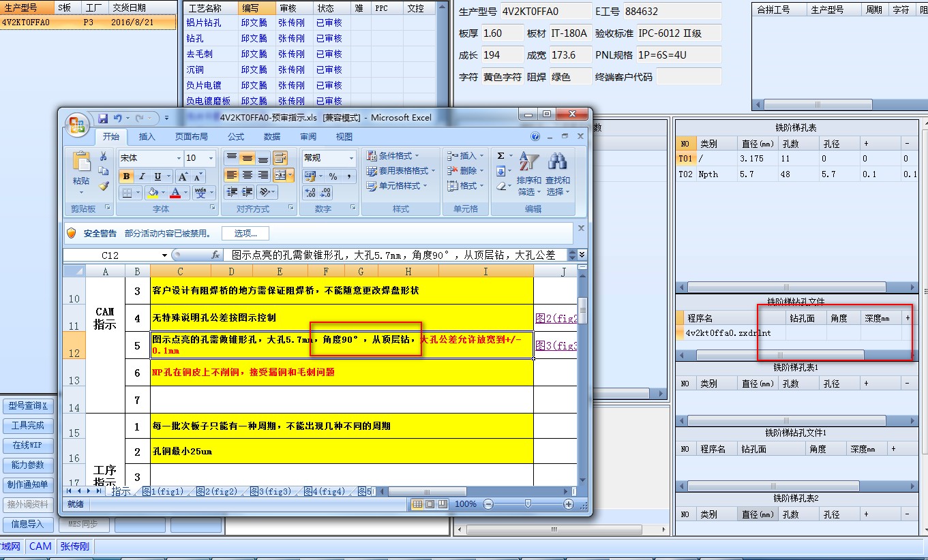This screenshot has width=928, height=560.
Task: Open the Page Layout (页面布局) ribbon tab
Action: [192, 137]
